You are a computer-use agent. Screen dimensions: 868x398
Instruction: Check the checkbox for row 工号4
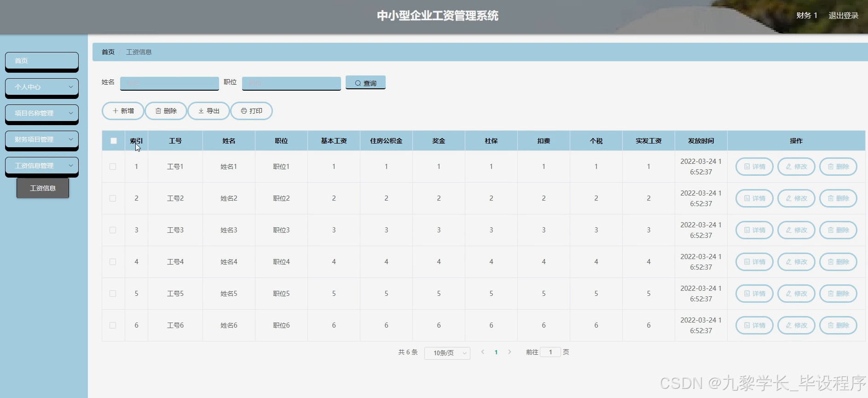pyautogui.click(x=113, y=262)
